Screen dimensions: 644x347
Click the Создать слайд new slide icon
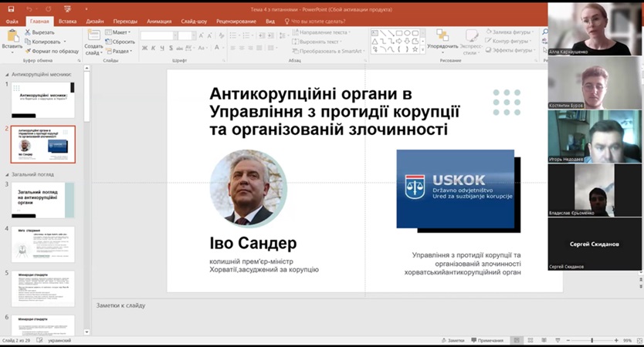(x=93, y=35)
